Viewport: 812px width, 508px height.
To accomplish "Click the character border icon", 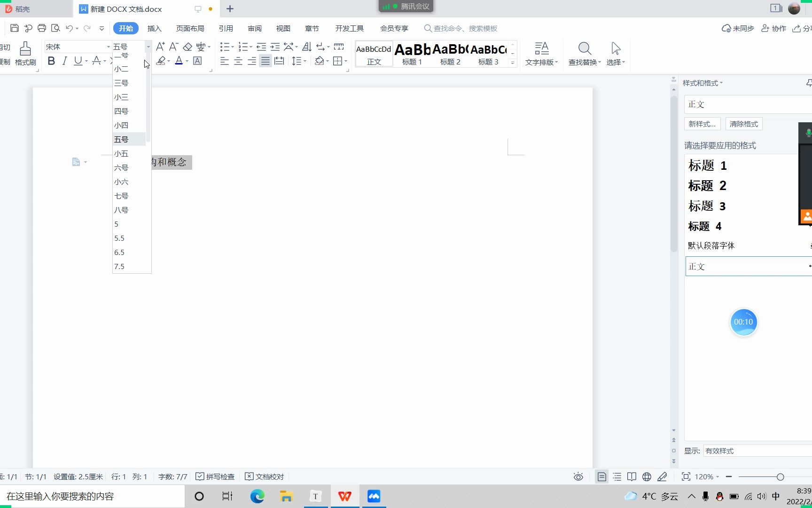I will [x=197, y=61].
